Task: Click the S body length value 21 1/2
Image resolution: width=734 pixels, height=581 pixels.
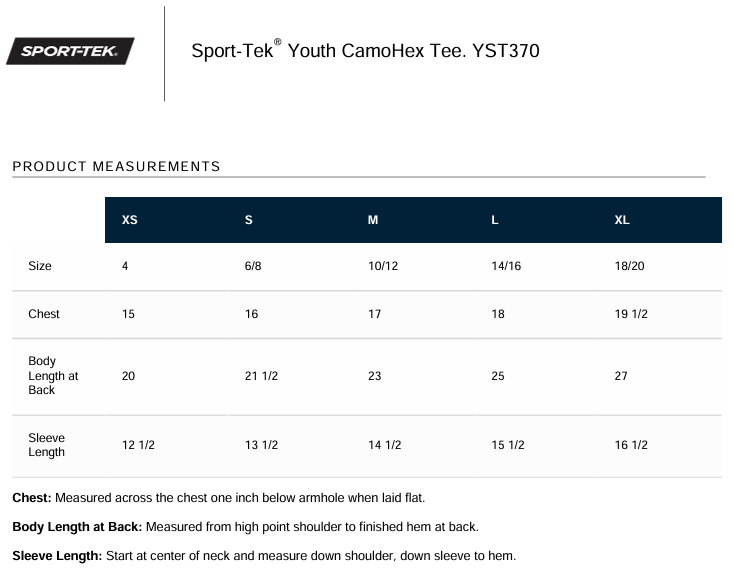Action: pyautogui.click(x=261, y=376)
